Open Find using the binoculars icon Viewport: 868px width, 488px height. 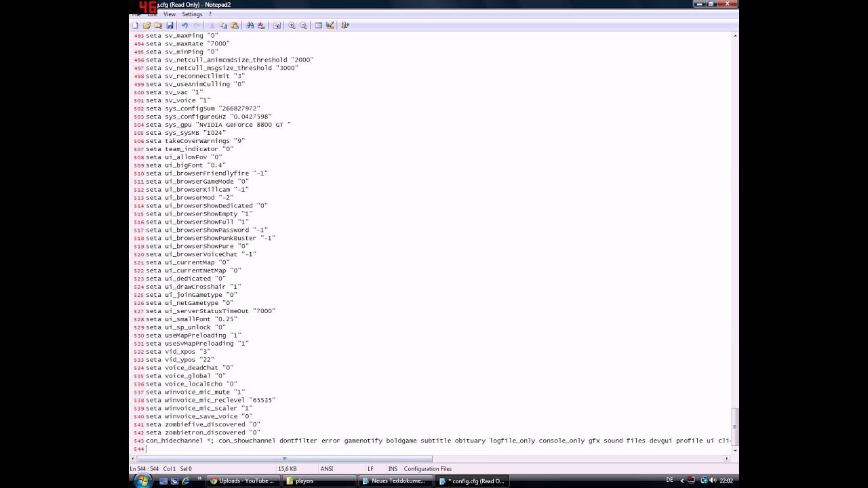point(250,25)
